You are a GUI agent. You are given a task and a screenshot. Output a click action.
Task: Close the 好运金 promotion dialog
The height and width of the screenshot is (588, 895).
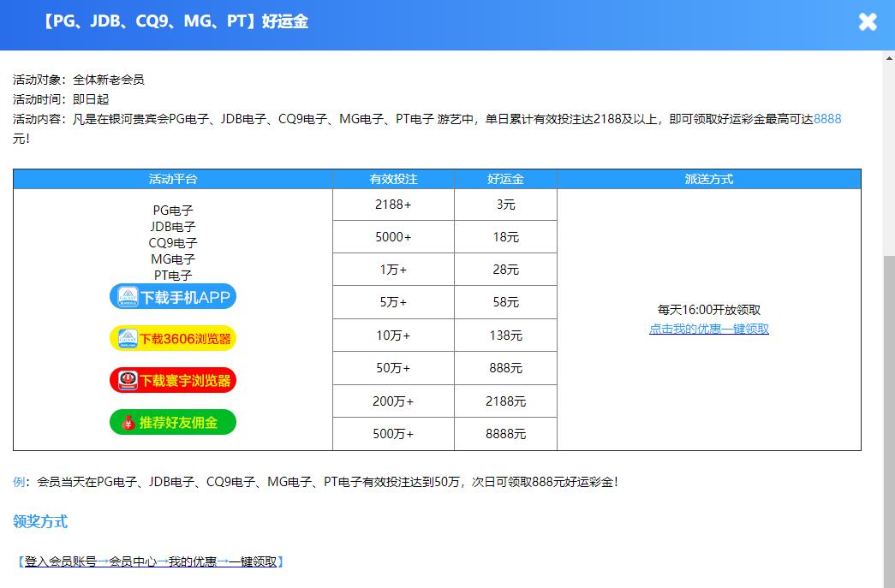coord(868,22)
